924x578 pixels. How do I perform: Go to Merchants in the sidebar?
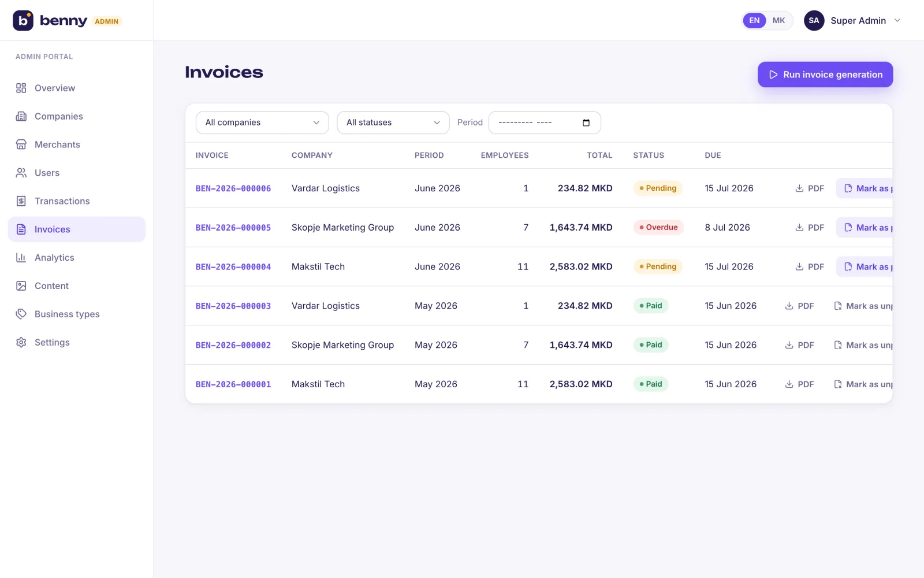(x=76, y=144)
